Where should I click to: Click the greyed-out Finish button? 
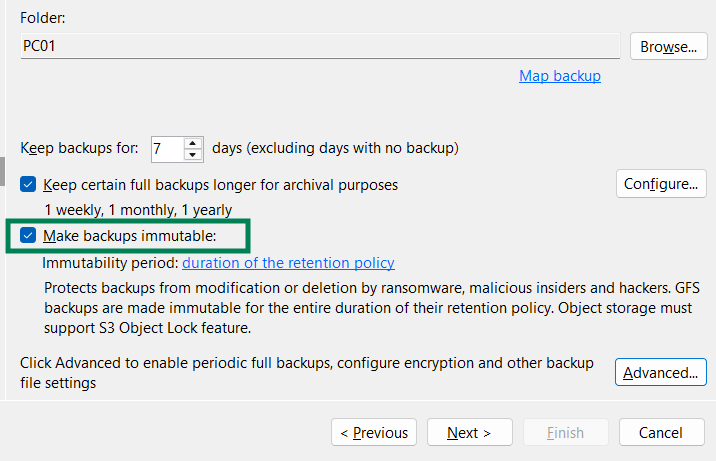(565, 433)
